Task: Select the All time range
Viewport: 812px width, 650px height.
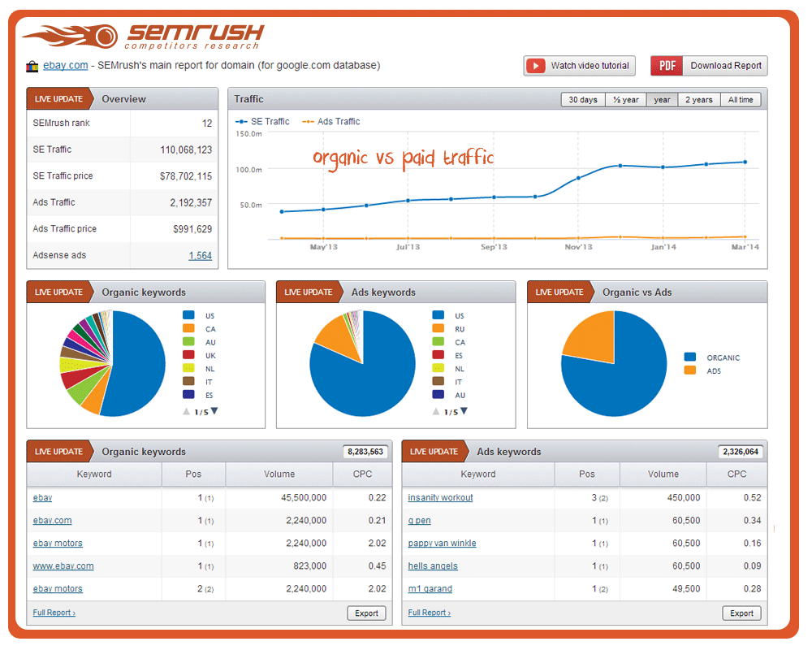Action: point(741,100)
